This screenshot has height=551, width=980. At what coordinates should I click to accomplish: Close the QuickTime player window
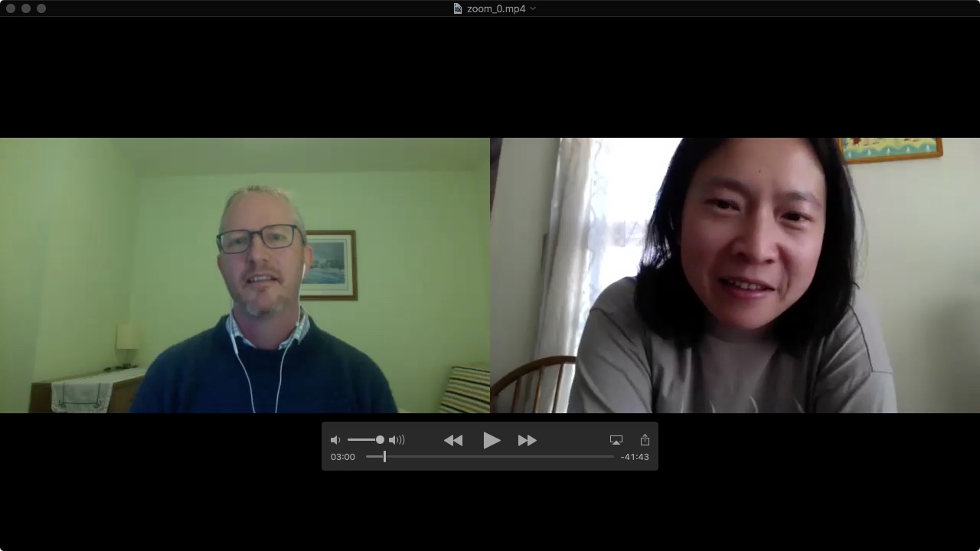click(11, 8)
